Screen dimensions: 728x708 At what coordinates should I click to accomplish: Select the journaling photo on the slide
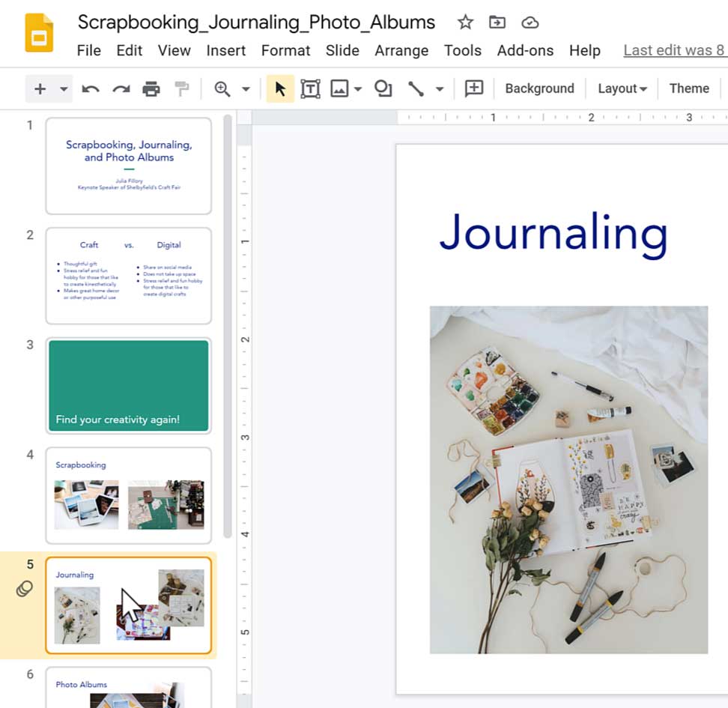coord(568,479)
